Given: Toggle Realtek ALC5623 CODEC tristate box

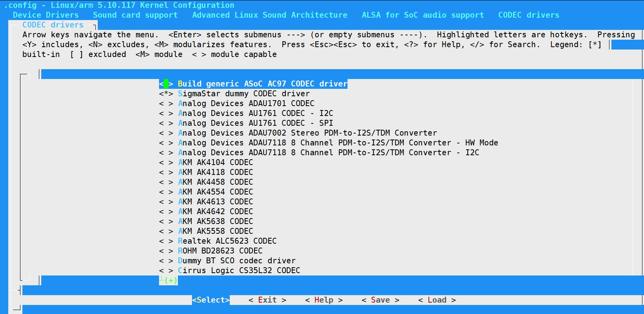Looking at the screenshot, I should (166, 241).
